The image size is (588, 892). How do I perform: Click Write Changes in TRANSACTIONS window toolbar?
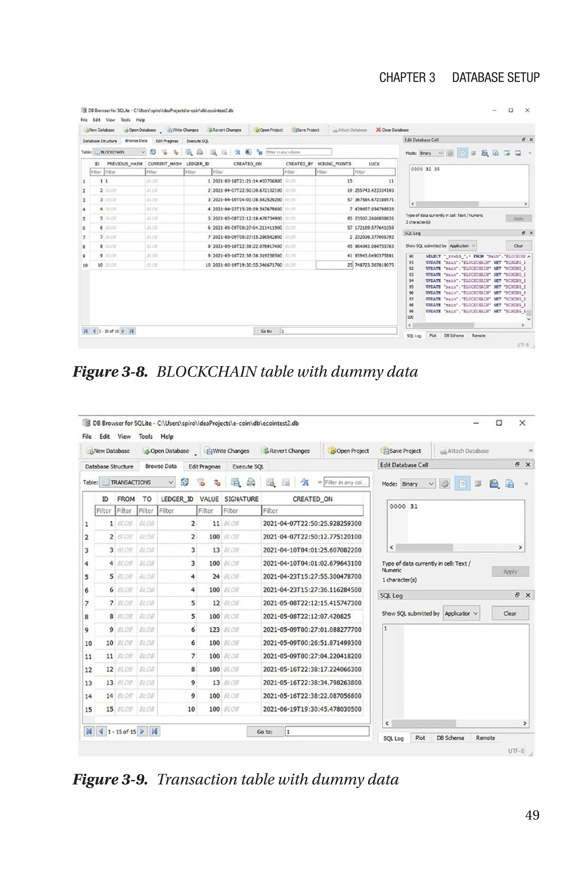[x=227, y=451]
